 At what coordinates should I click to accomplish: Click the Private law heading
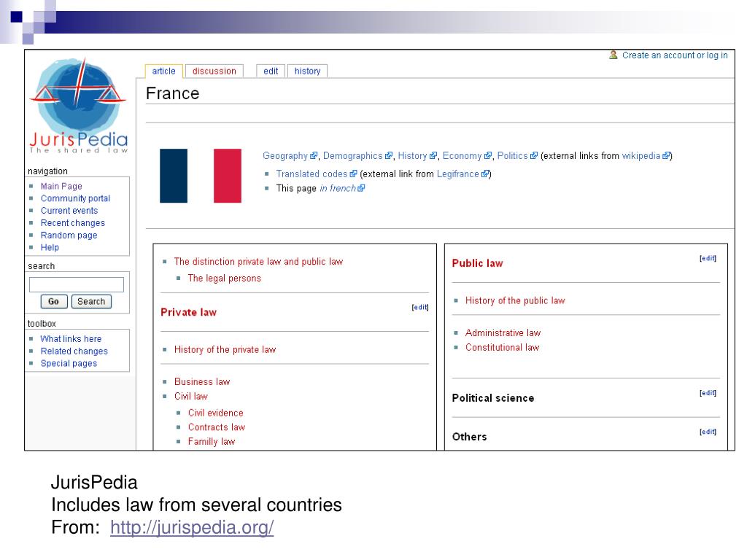pyautogui.click(x=189, y=312)
